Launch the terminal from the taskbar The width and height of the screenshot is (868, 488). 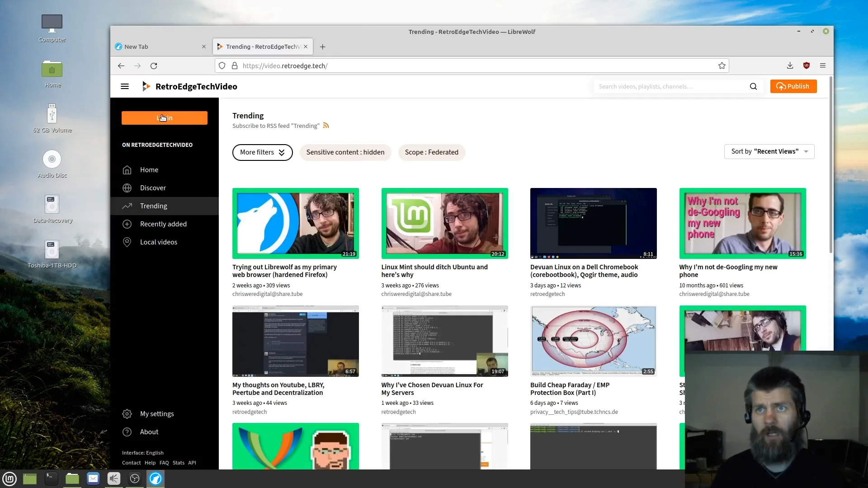(x=52, y=479)
